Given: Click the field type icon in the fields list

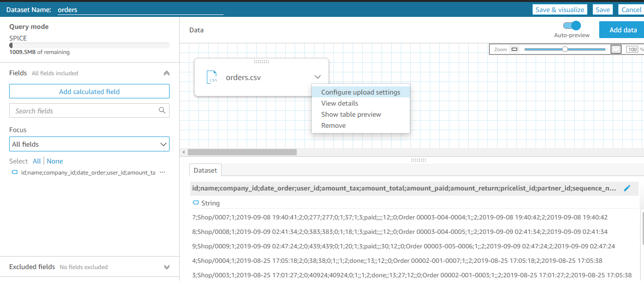Looking at the screenshot, I should click(15, 173).
